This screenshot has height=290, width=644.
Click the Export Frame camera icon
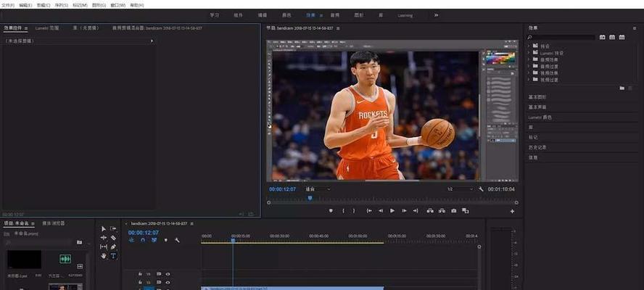pyautogui.click(x=453, y=211)
